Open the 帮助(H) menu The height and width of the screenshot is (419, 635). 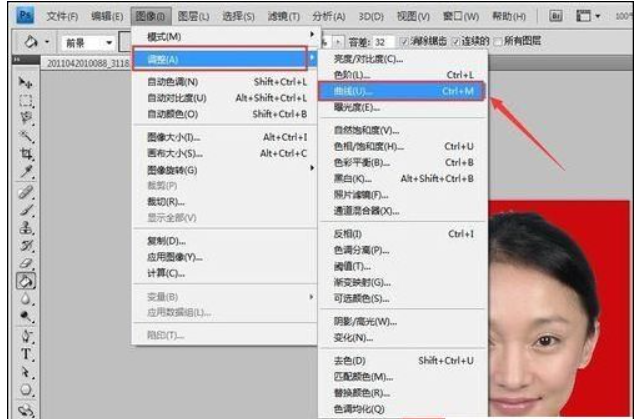[x=509, y=16]
